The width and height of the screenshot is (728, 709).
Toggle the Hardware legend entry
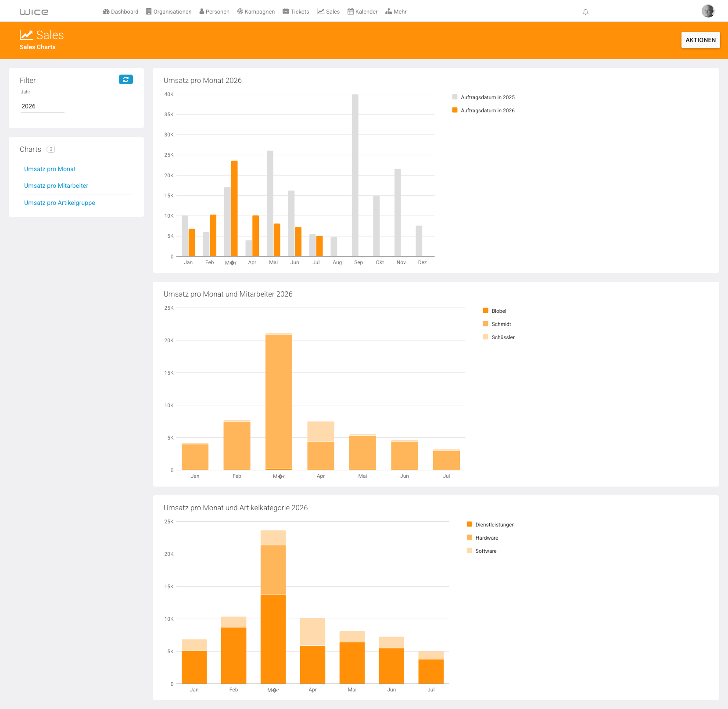pyautogui.click(x=482, y=537)
